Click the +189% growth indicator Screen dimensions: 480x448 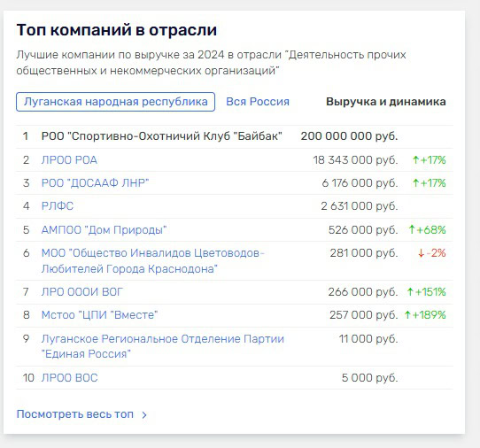click(x=425, y=315)
